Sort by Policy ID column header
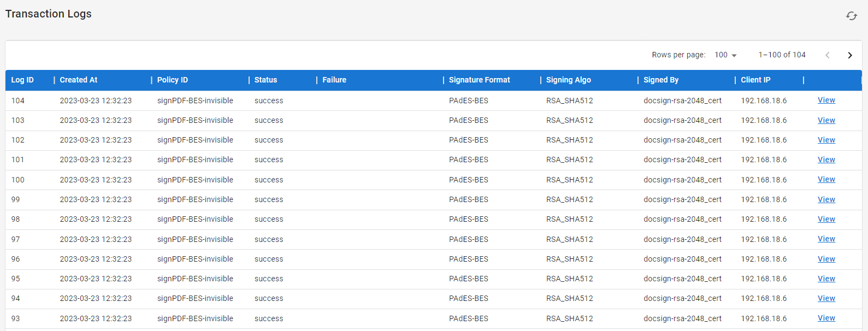This screenshot has width=868, height=331. coord(173,80)
